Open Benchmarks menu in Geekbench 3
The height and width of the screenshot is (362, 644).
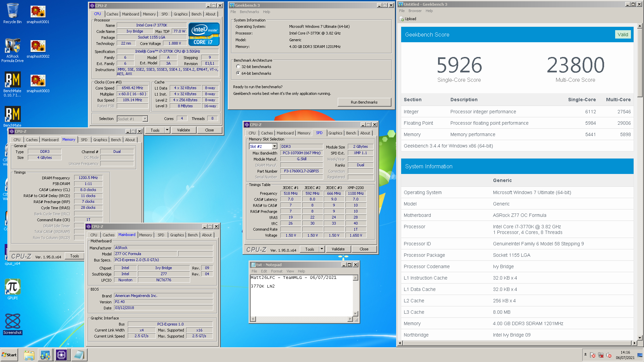coord(249,12)
